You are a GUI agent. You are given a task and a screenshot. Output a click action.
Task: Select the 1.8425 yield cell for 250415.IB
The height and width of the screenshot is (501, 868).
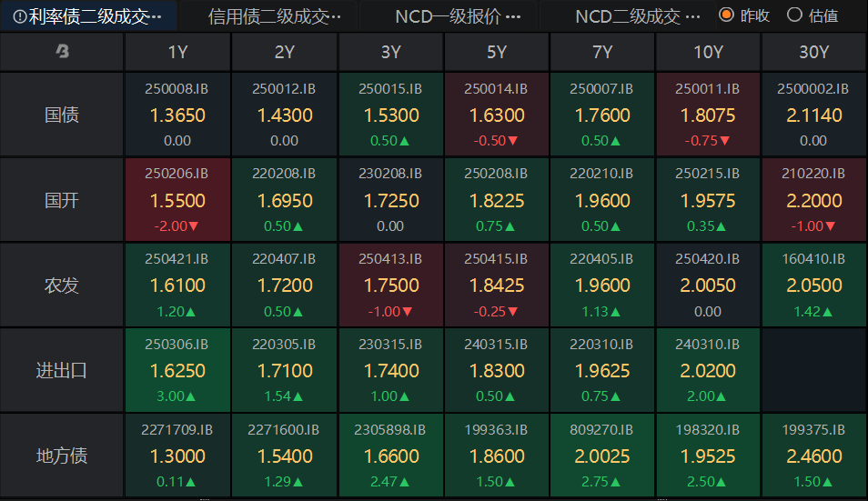(x=497, y=286)
